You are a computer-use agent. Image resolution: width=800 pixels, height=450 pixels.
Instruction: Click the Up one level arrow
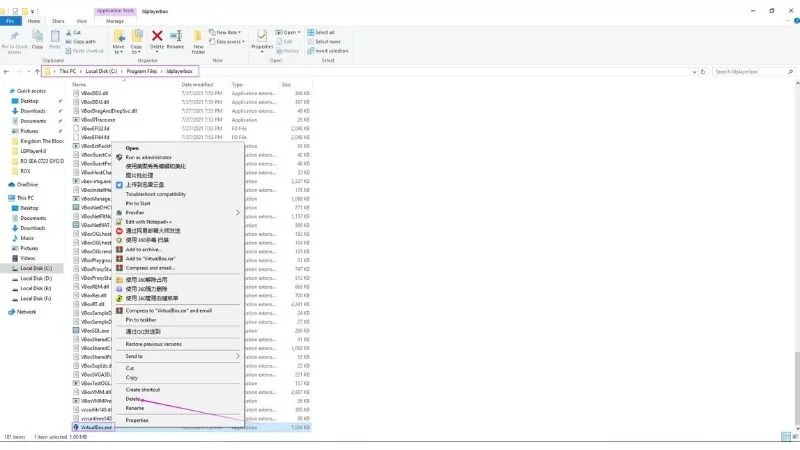click(37, 71)
